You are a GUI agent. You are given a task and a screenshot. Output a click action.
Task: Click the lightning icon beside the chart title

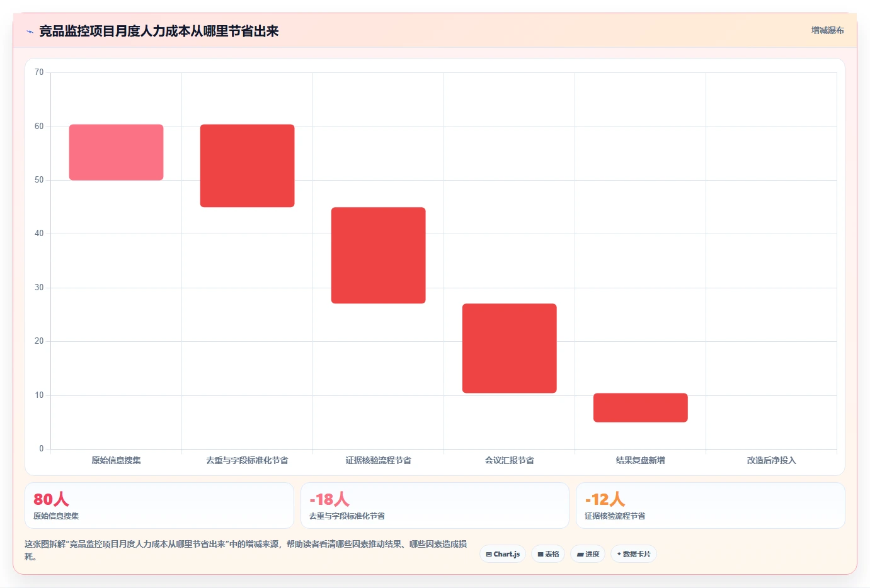pyautogui.click(x=30, y=31)
